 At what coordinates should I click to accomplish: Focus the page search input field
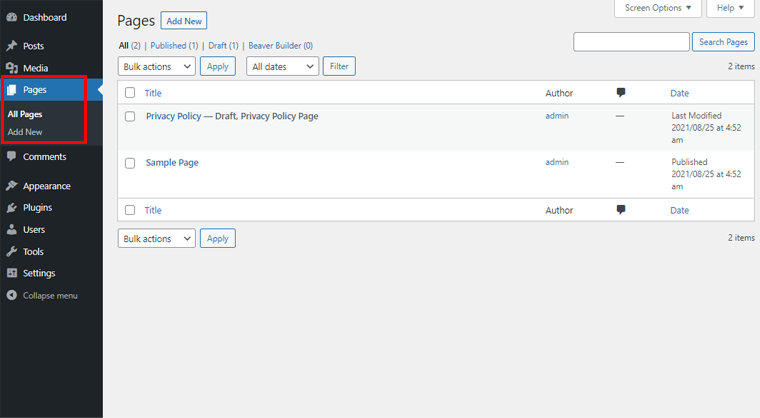click(630, 42)
